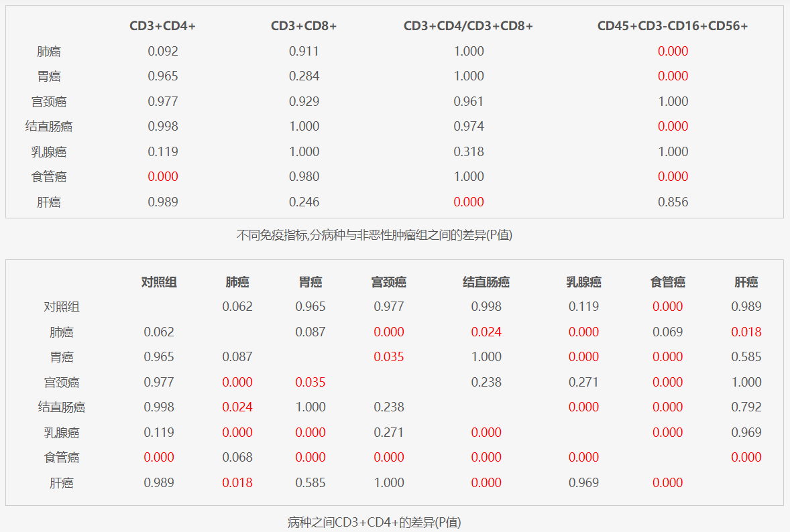Viewport: 790px width, 532px height.
Task: Click the bold 结直肠癌 column header
Action: click(486, 282)
